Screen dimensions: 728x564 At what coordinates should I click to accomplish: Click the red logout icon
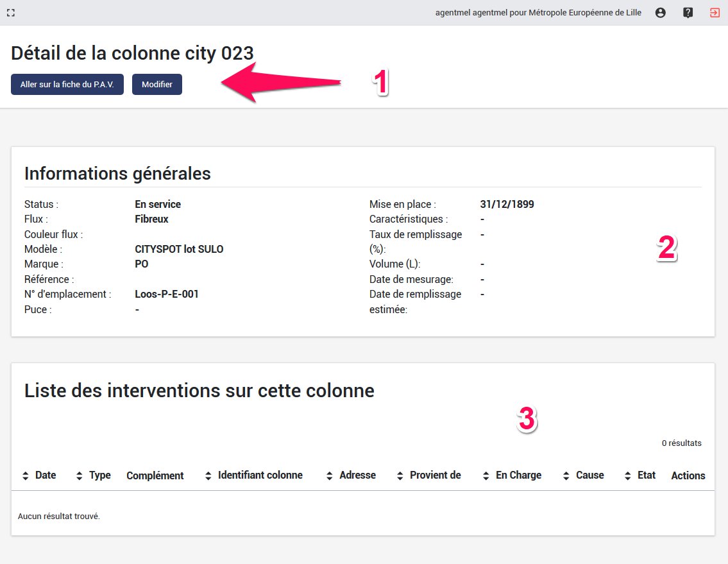[x=715, y=12]
